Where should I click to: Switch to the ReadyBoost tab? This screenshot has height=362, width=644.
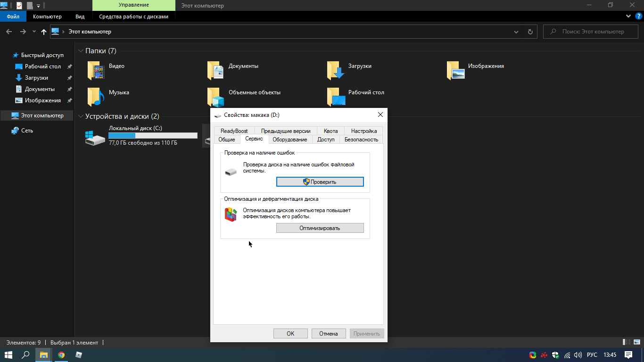[234, 131]
